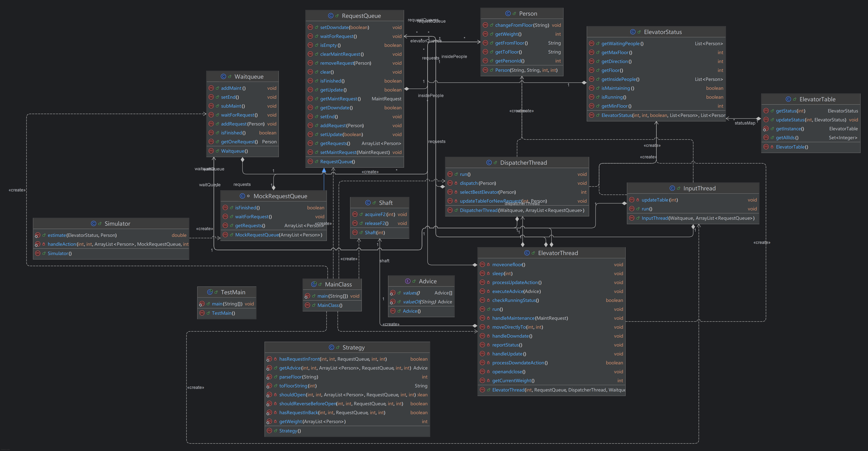Click the static method icon for estimate(ElevatorStatus, Person)
This screenshot has height=451, width=868.
click(x=38, y=235)
